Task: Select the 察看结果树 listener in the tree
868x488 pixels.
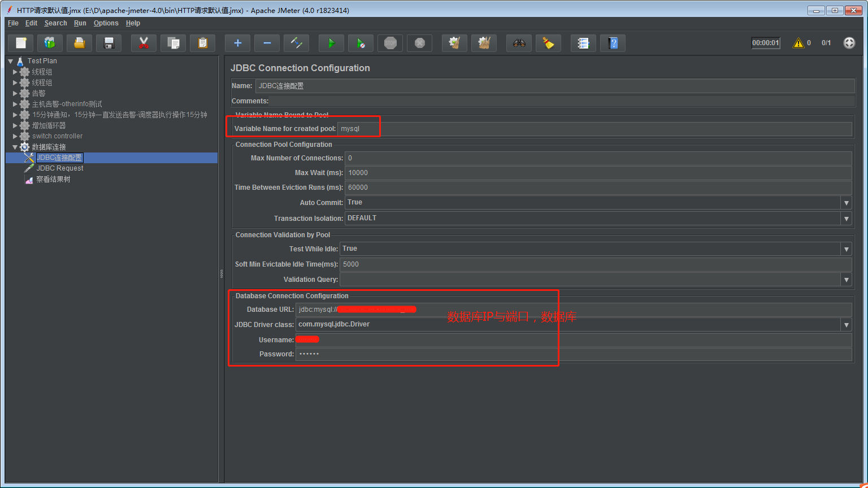Action: click(53, 179)
